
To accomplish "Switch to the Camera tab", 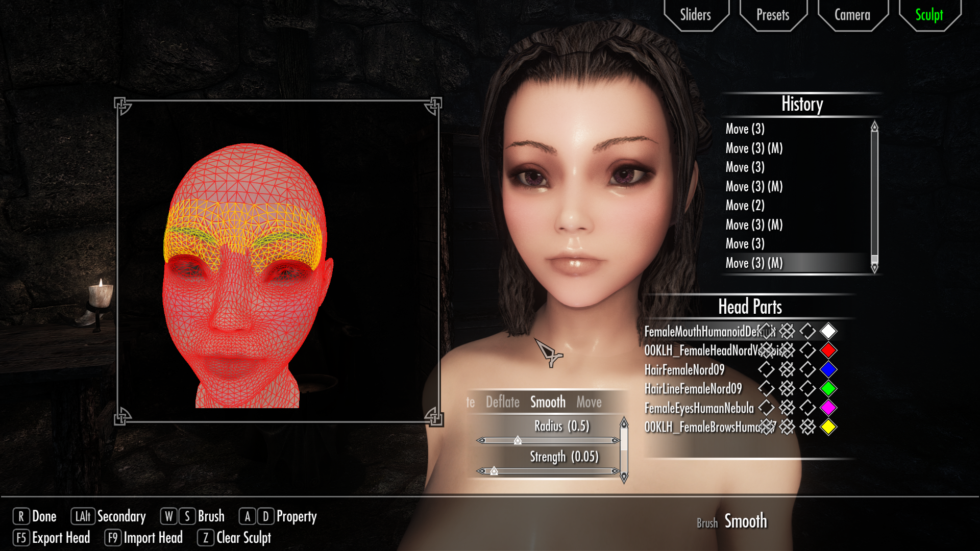I will (x=852, y=15).
